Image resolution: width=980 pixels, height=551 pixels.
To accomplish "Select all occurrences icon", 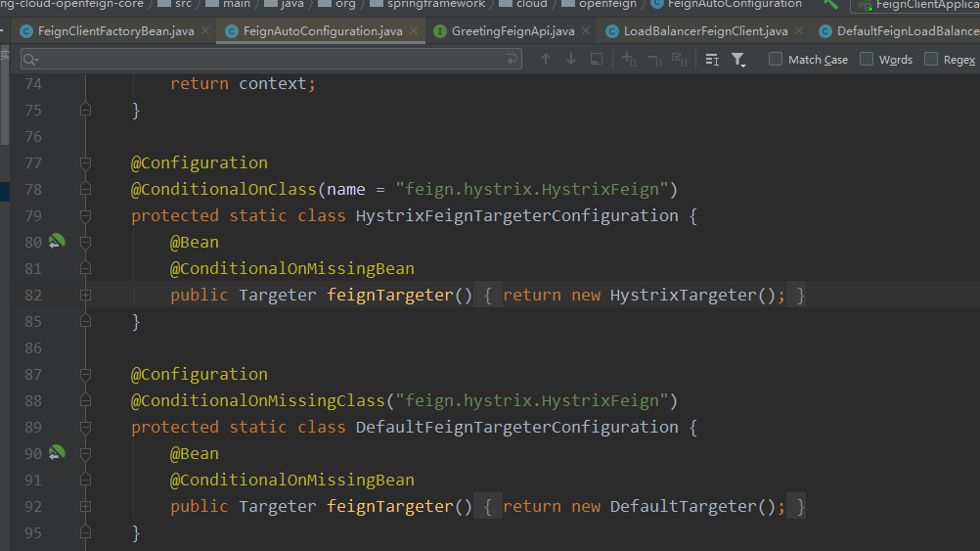I will 680,59.
